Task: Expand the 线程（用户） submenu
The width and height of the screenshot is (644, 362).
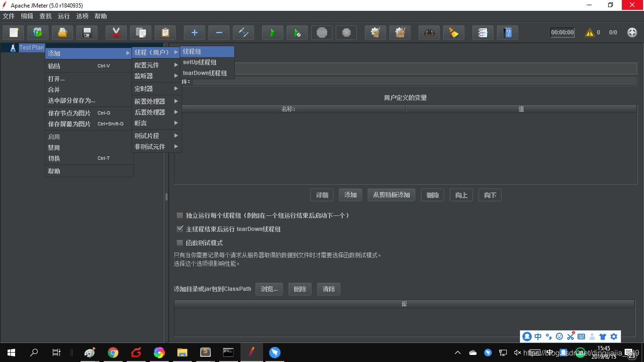Action: [x=157, y=52]
